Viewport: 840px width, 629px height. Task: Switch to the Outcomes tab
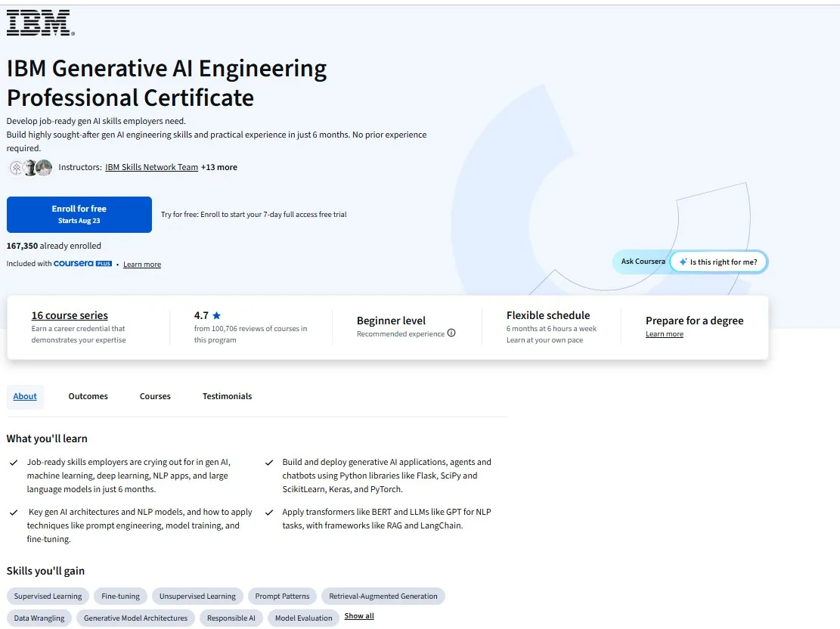coord(88,396)
